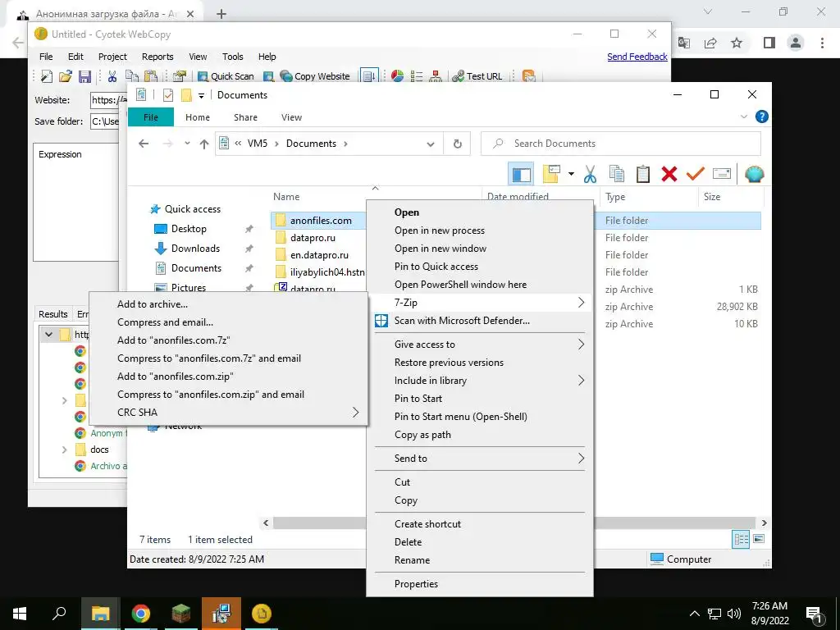Click the Size column header
Viewport: 840px width, 630px height.
click(x=731, y=197)
